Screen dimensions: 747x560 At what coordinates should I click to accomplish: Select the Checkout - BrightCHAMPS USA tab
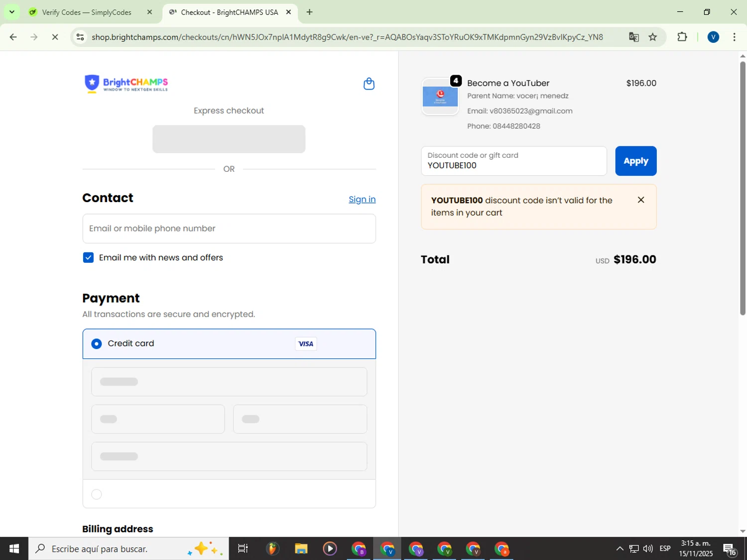pyautogui.click(x=229, y=12)
